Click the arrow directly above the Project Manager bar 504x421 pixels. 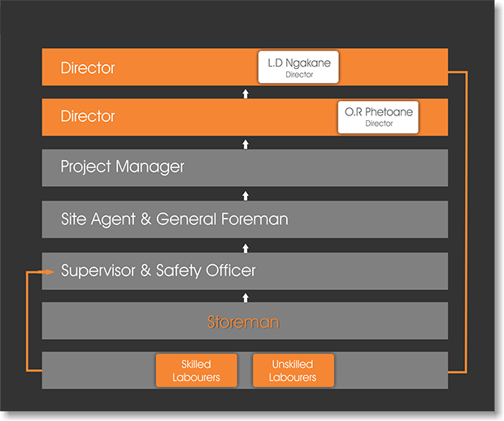tap(245, 144)
